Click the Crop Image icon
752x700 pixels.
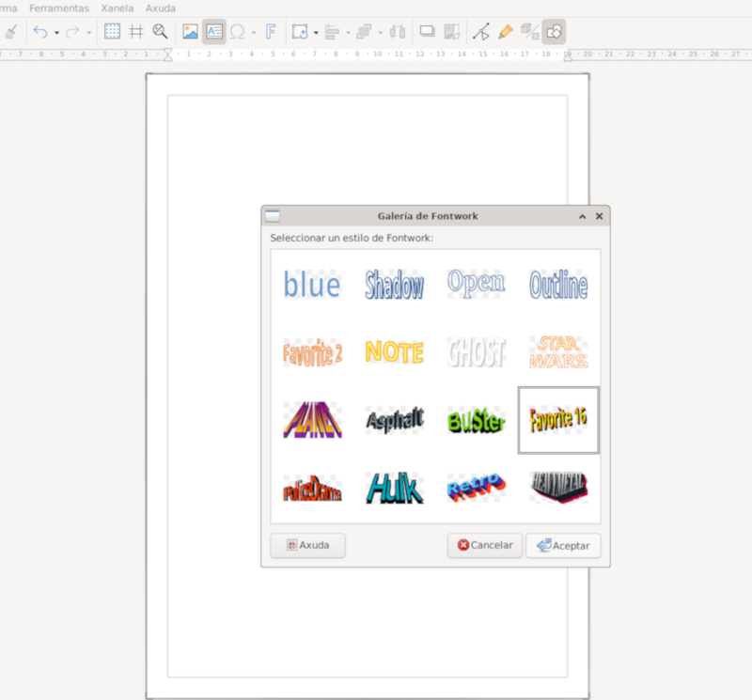coord(452,32)
